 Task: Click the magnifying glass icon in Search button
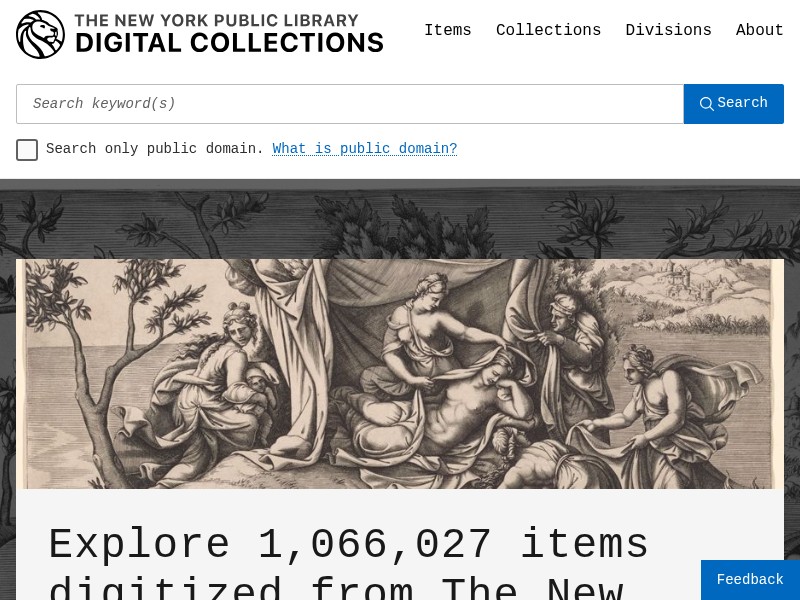point(707,104)
